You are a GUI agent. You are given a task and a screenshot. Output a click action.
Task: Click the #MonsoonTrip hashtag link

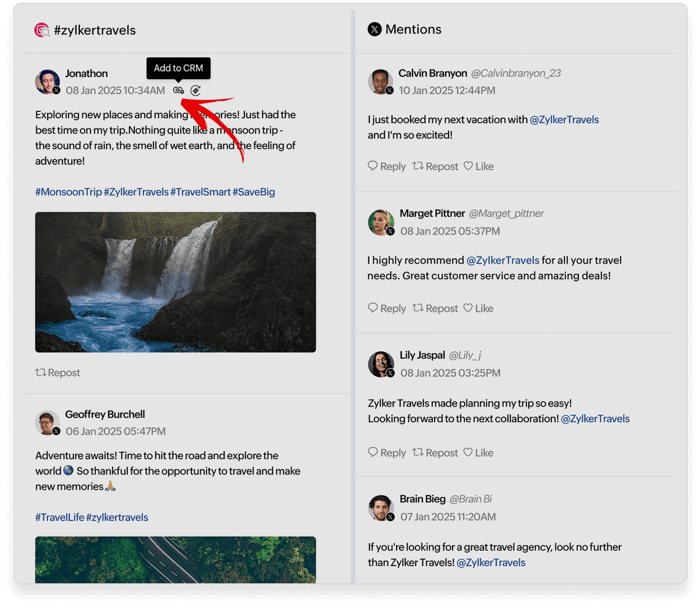pyautogui.click(x=68, y=191)
